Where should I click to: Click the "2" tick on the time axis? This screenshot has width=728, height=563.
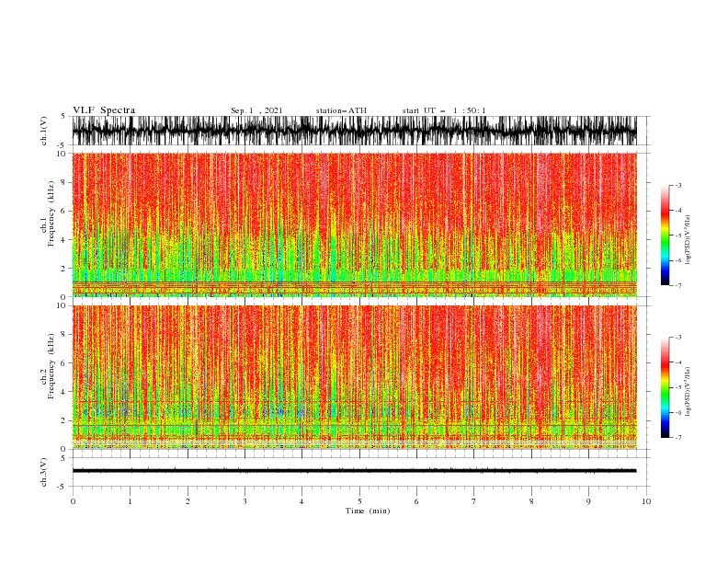point(188,501)
